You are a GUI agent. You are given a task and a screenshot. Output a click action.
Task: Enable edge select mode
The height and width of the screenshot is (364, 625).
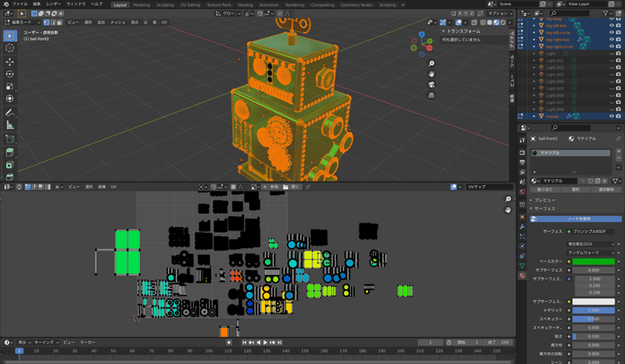pyautogui.click(x=53, y=23)
